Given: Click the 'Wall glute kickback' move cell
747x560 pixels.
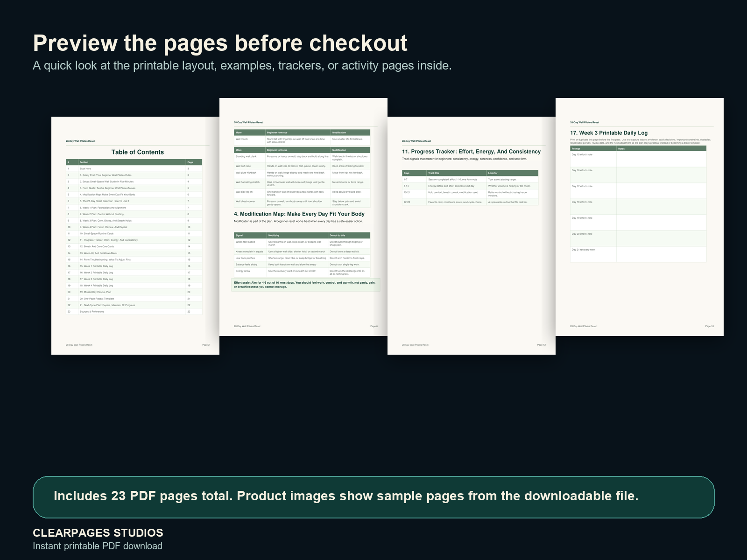Looking at the screenshot, I should coord(250,174).
